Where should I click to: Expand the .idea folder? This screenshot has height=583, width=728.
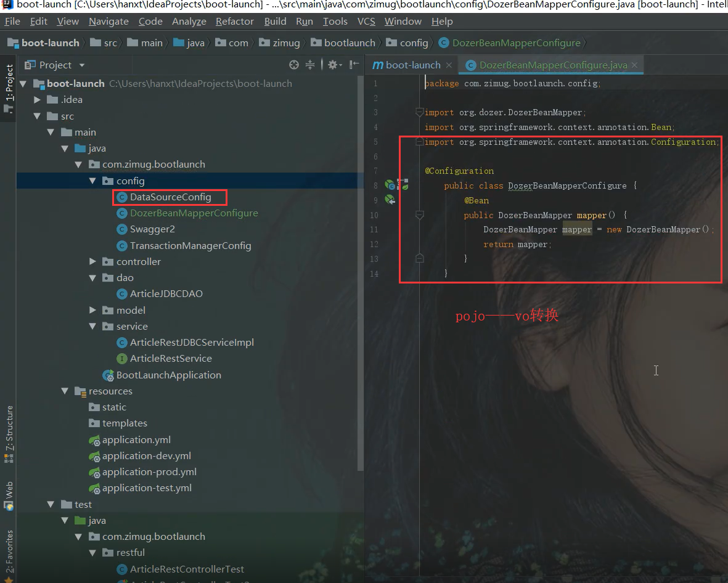point(37,100)
